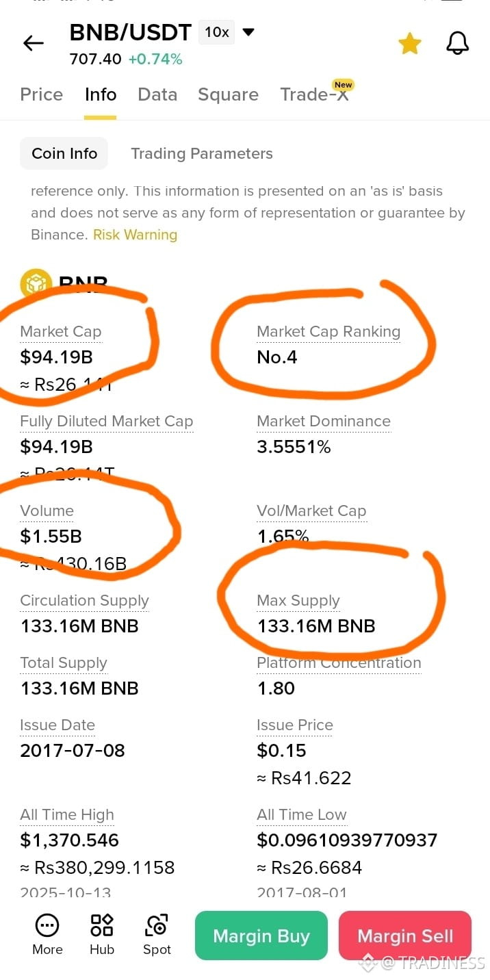Switch to the Data tab
490x980 pixels.
157,94
